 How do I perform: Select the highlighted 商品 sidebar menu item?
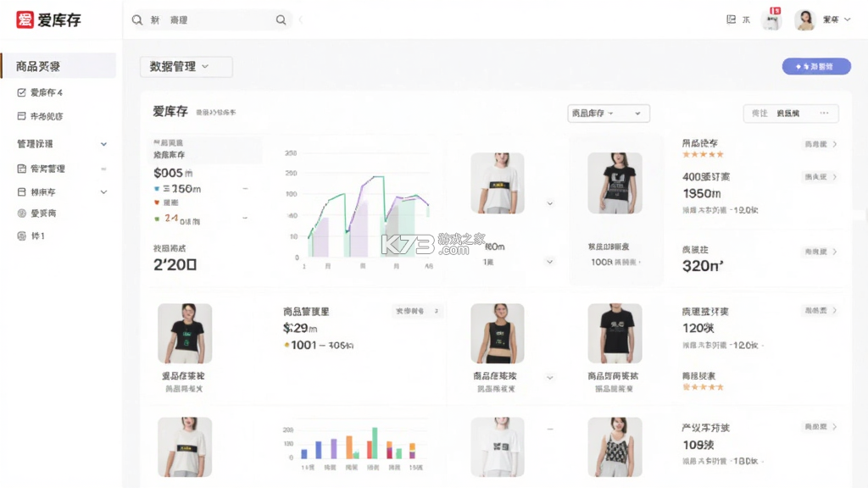tap(58, 66)
